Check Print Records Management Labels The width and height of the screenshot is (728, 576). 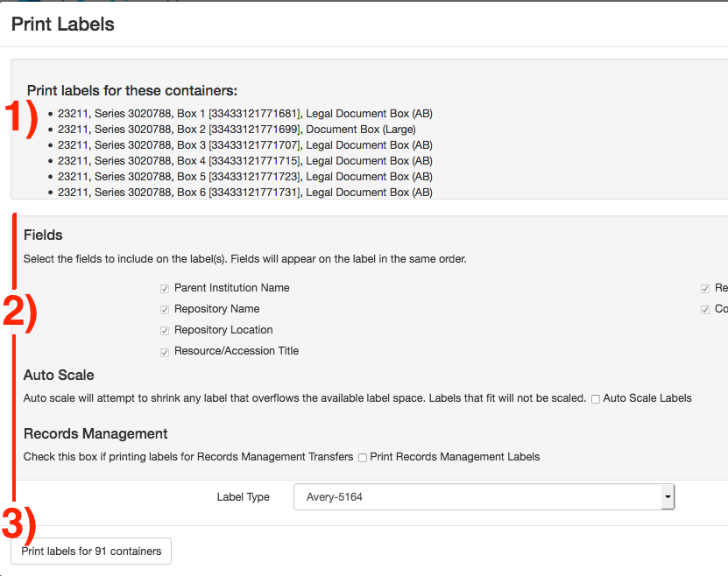coord(363,458)
